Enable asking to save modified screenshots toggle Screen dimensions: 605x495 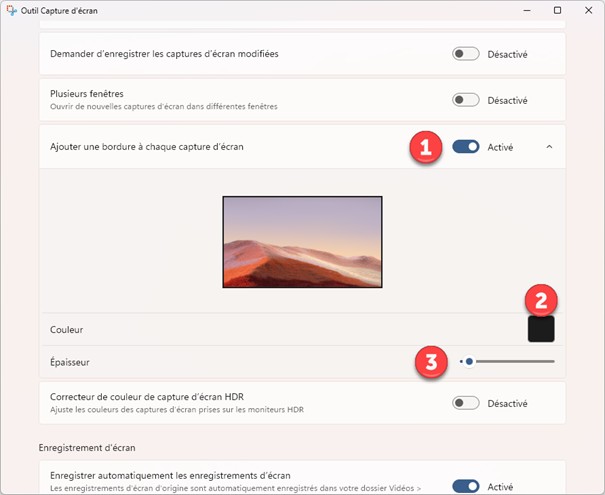click(466, 54)
